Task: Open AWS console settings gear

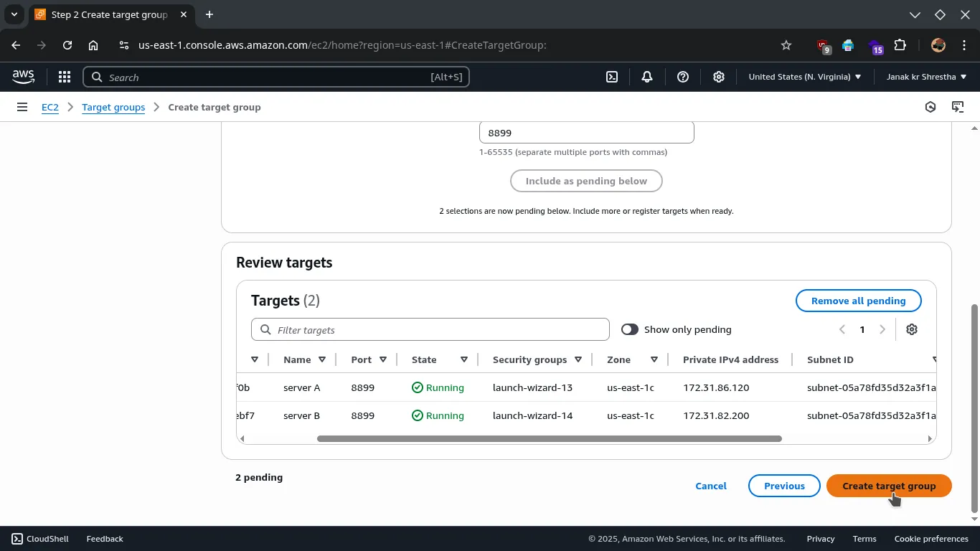Action: (719, 77)
